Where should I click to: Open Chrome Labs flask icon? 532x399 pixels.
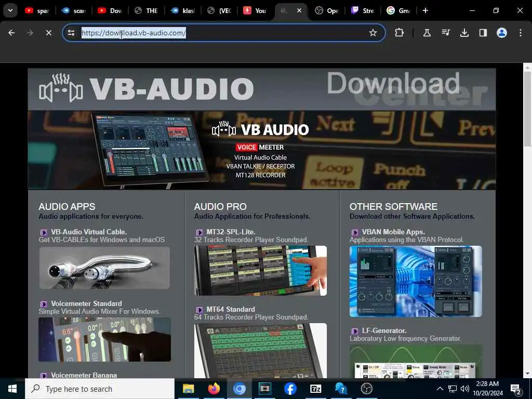[x=427, y=33]
